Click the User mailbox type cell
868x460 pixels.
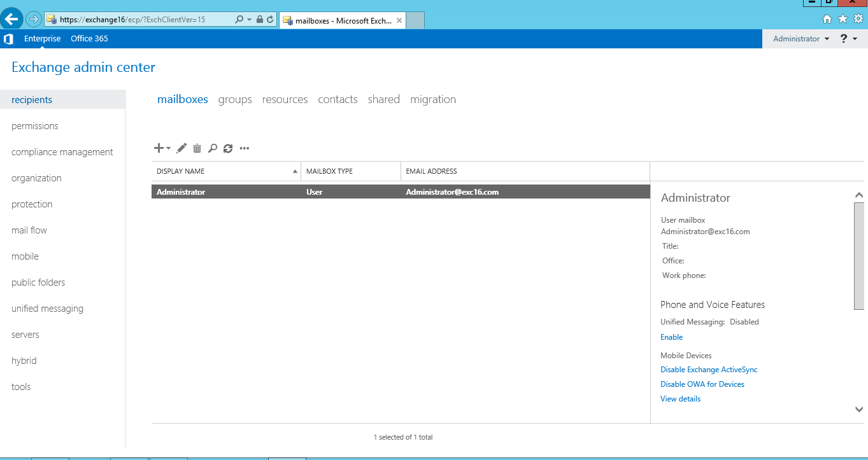(315, 192)
